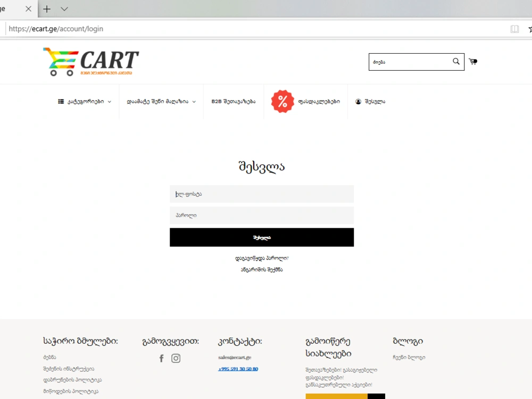Click the ბლოგი footer heading

(408, 342)
